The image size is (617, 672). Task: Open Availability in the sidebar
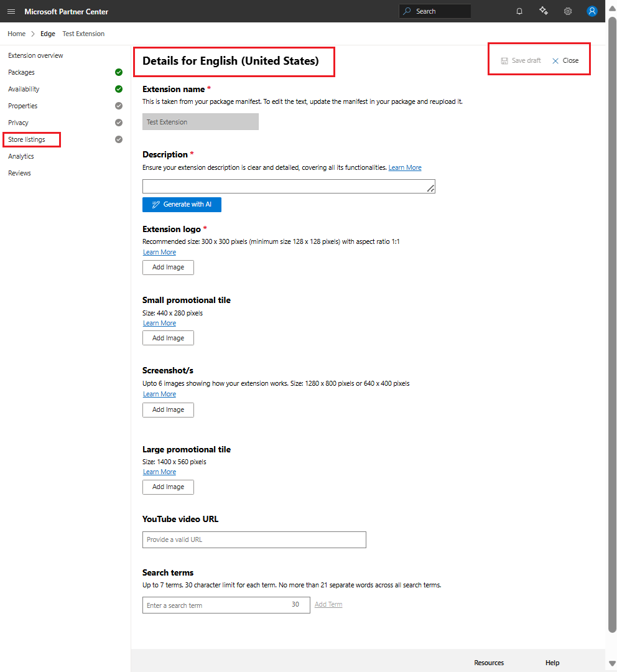tap(24, 89)
